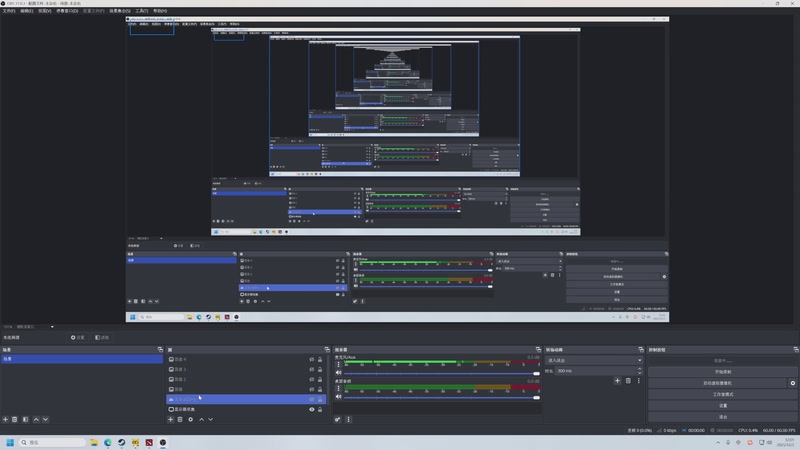Open File Explorer from taskbar
The width and height of the screenshot is (800, 450).
tap(94, 442)
